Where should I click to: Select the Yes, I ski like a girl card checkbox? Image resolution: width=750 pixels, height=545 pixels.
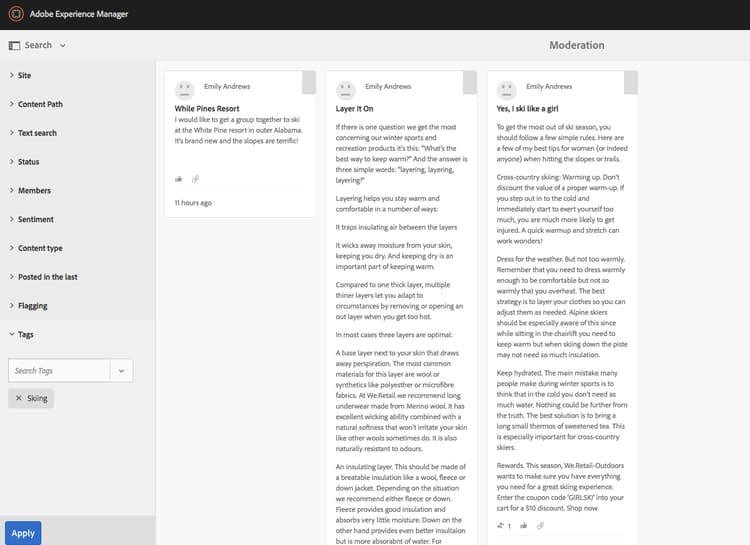(x=631, y=82)
